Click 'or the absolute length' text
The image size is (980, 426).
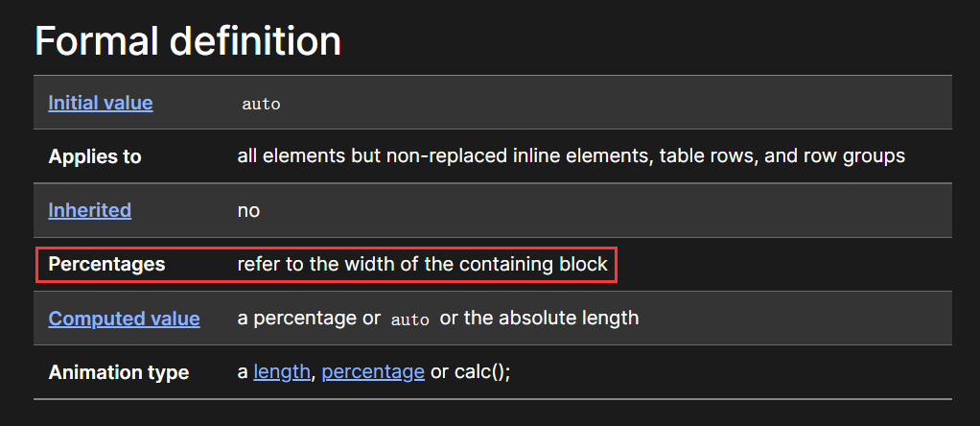tap(539, 318)
